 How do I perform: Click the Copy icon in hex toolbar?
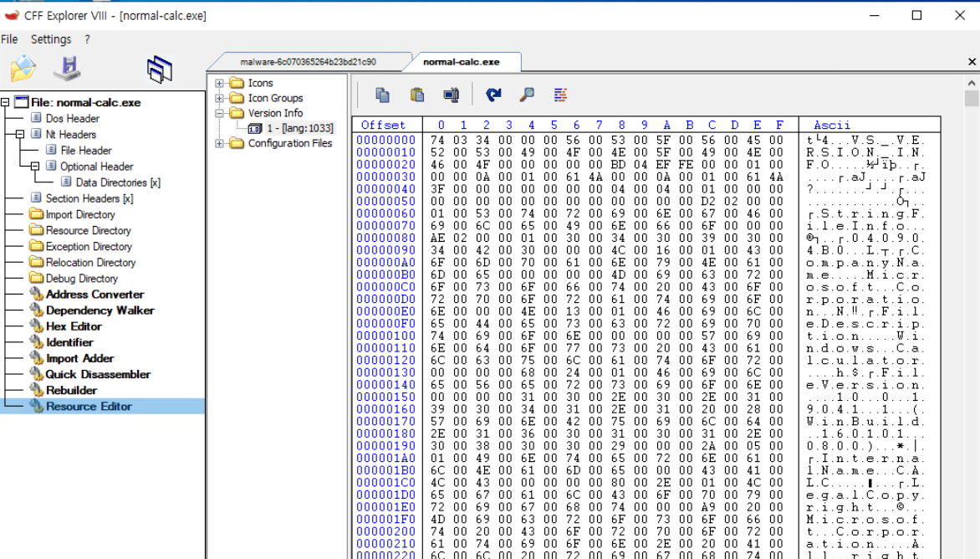pos(382,95)
